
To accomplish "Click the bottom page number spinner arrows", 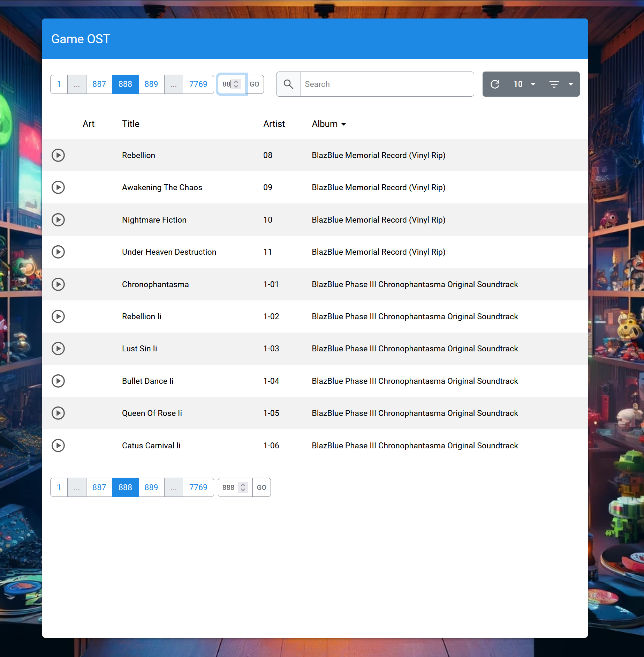I will (243, 487).
